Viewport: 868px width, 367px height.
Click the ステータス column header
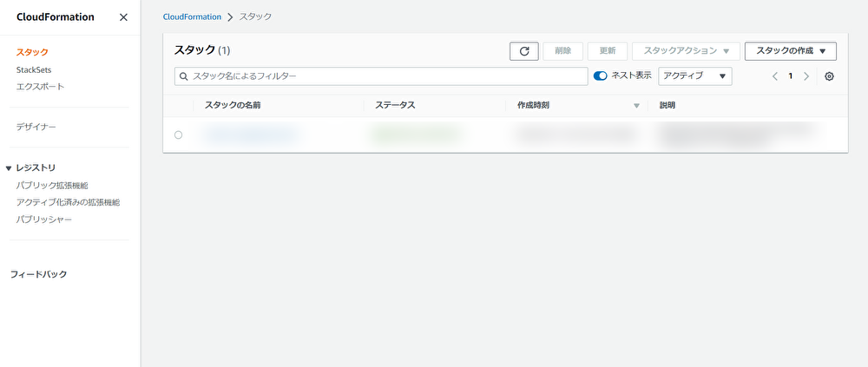pos(395,106)
